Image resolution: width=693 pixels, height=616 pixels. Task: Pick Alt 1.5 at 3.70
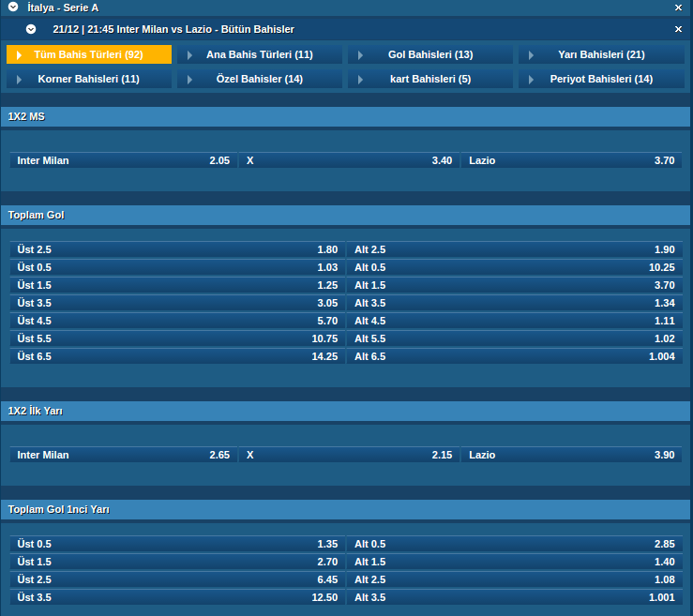pos(515,285)
